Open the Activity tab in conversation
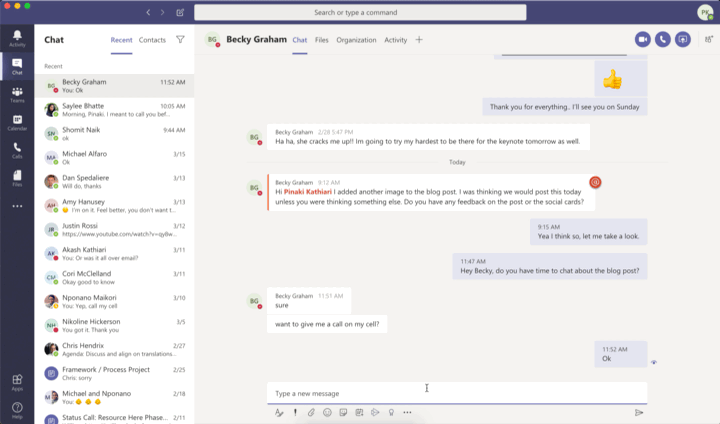 [395, 40]
